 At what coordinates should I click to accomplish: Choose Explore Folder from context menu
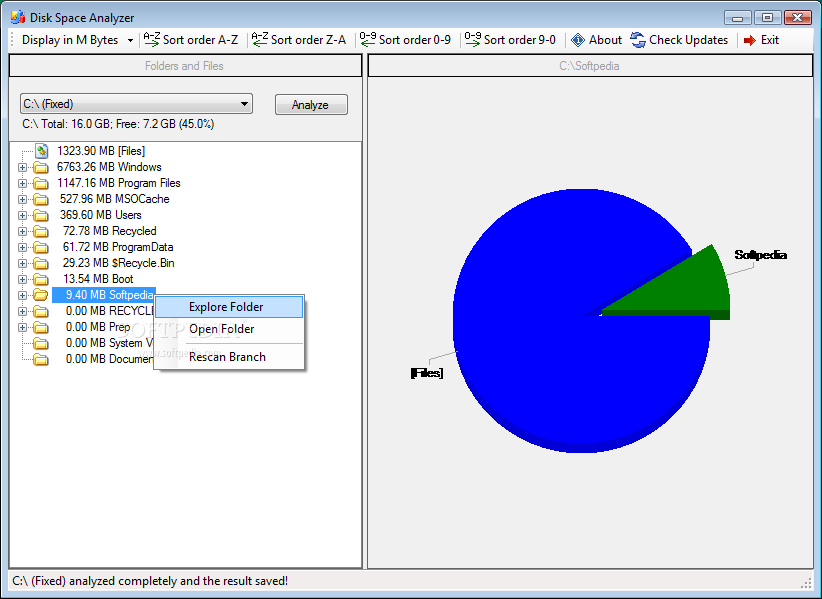pyautogui.click(x=229, y=307)
